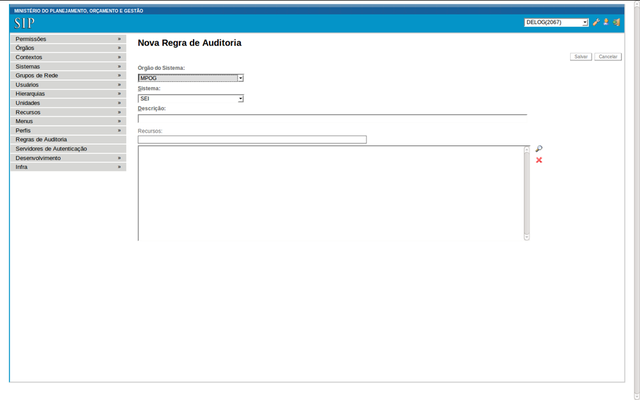Click the user profile icon in header
Viewport: 640px width, 400px height.
[606, 22]
